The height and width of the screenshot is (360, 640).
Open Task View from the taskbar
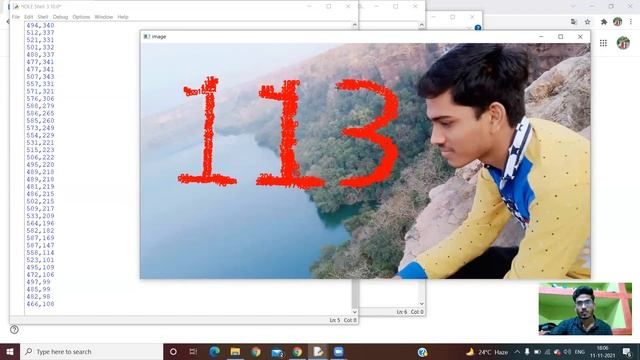(x=193, y=351)
